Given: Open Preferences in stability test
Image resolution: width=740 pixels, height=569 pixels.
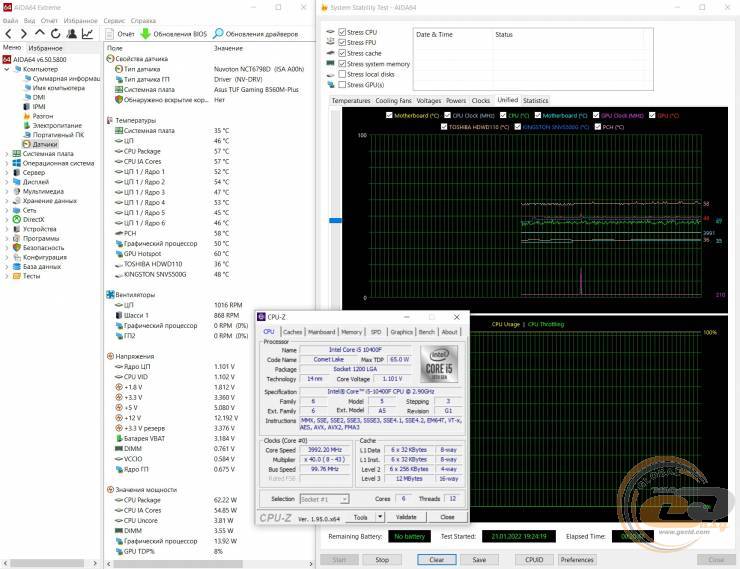Looking at the screenshot, I should coord(577,560).
